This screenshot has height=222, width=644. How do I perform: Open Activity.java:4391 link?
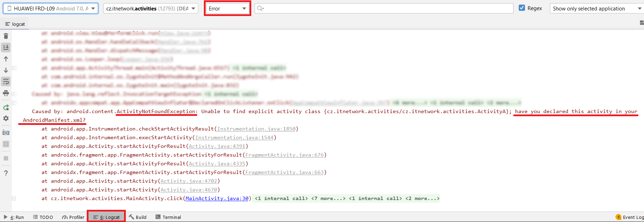(x=217, y=146)
